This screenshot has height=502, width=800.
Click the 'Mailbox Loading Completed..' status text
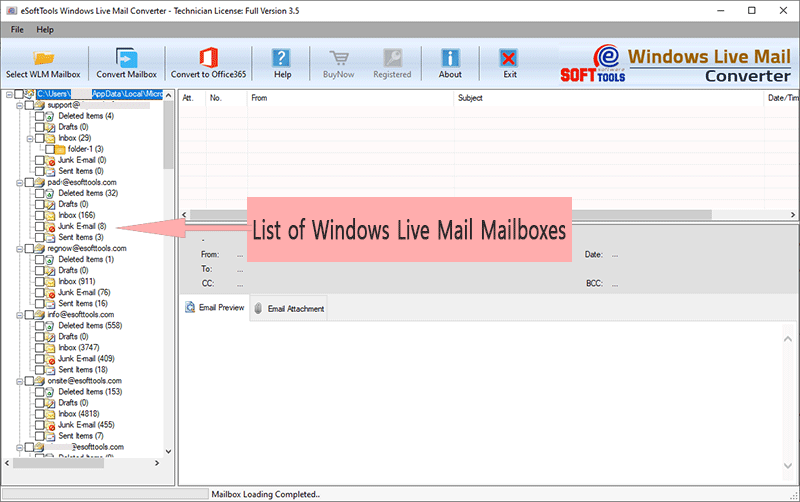coord(266,494)
